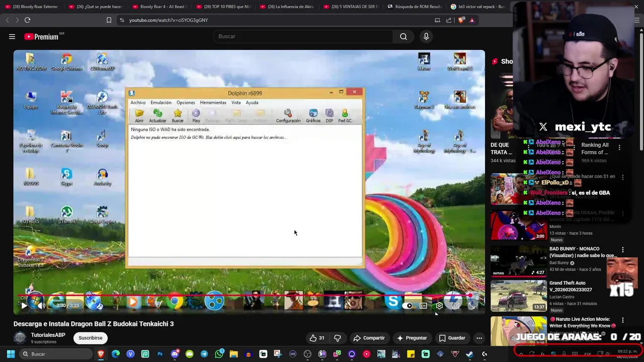Switch to the Búsqueda de ROM tab
The height and width of the screenshot is (362, 644).
[414, 7]
